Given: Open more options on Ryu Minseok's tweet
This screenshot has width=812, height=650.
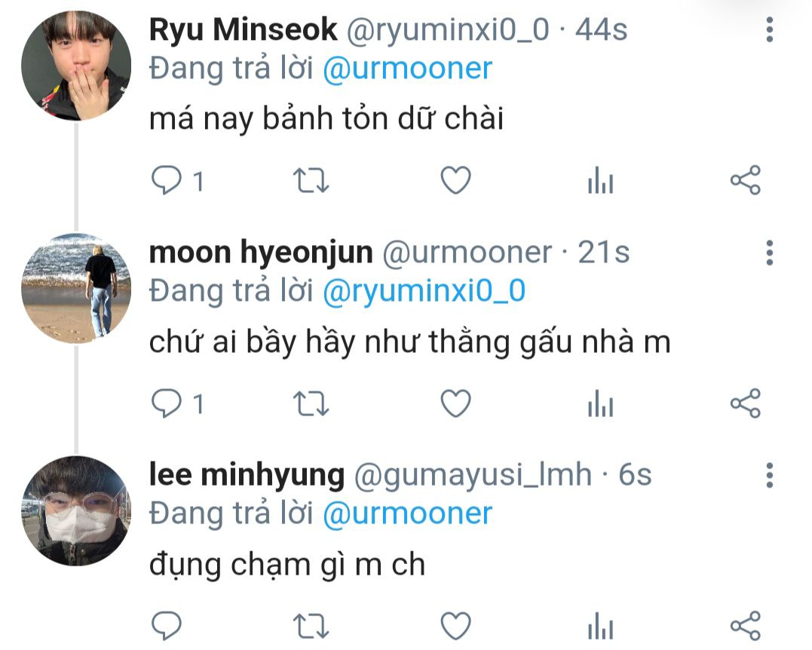Looking at the screenshot, I should [x=770, y=29].
